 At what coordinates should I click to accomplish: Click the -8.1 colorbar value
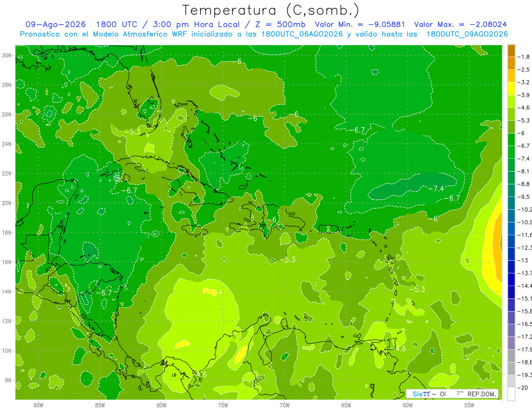[x=524, y=171]
